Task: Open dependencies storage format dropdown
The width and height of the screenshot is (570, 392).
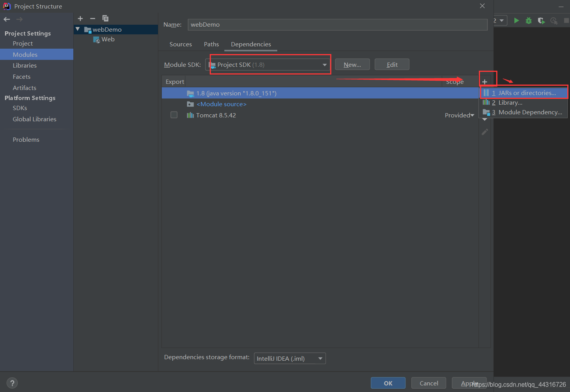Action: (x=290, y=358)
